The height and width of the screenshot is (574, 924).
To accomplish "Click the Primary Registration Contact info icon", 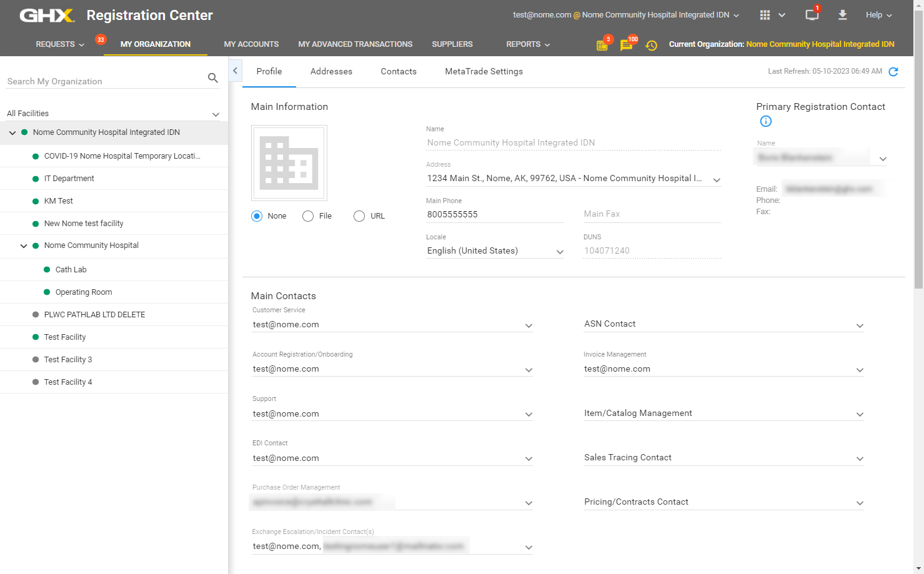I will point(766,121).
